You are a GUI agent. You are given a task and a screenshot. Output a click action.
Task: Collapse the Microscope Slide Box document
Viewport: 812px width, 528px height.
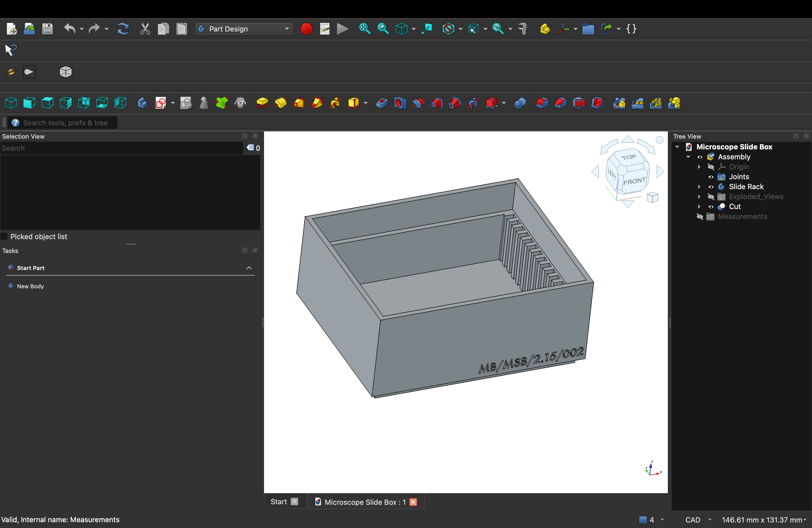coord(677,147)
